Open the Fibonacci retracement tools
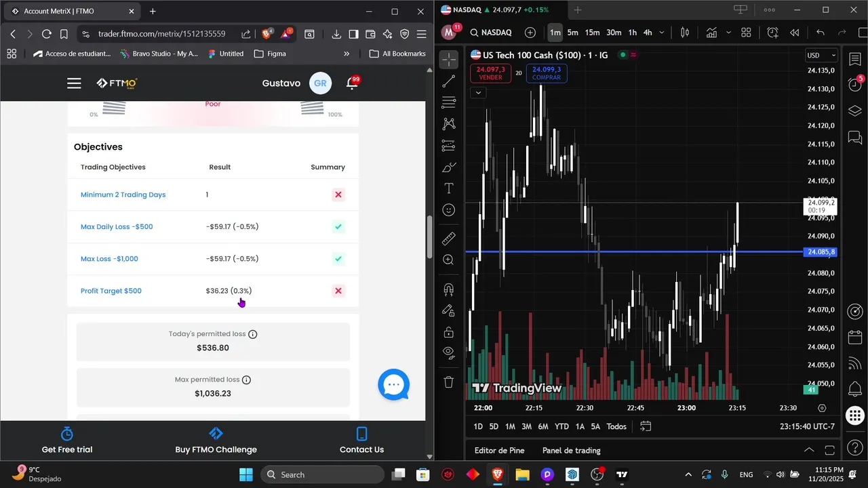The image size is (868, 488). point(449,103)
